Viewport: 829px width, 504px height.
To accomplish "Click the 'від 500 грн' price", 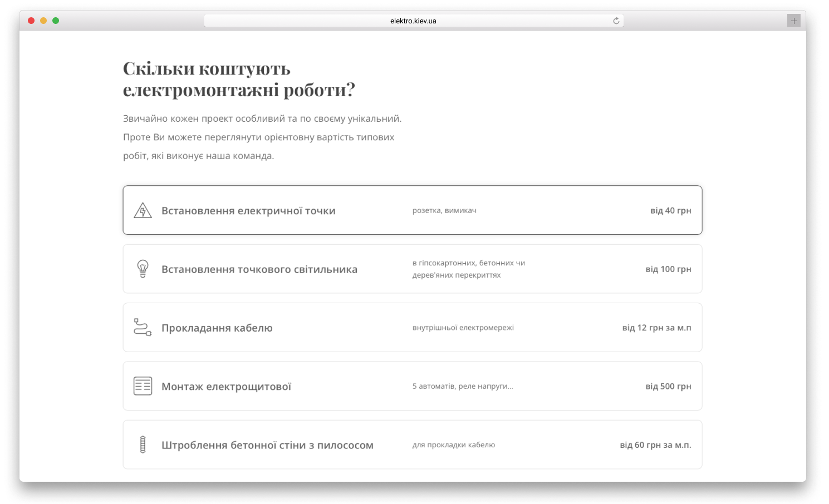I will click(668, 387).
